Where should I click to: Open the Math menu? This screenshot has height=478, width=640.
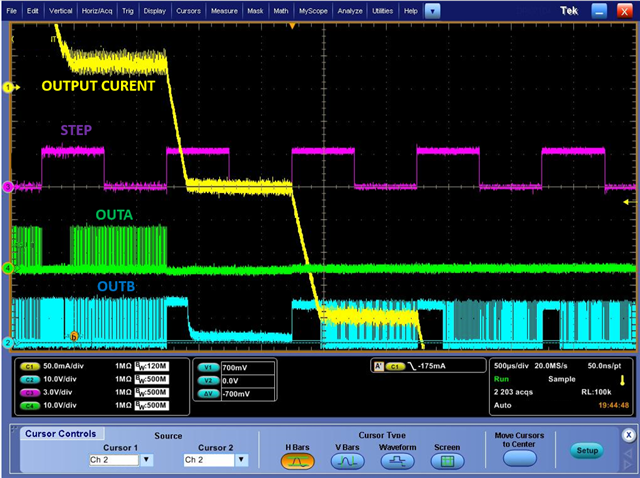tap(280, 11)
